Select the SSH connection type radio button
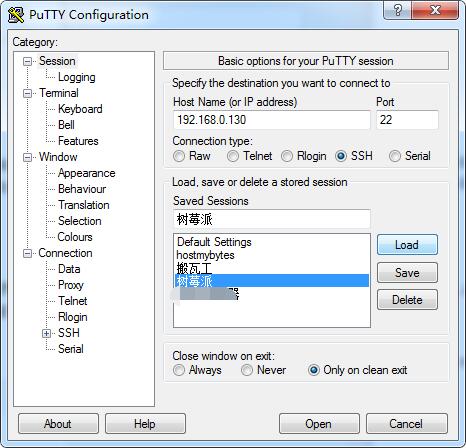The width and height of the screenshot is (466, 448). (x=341, y=156)
